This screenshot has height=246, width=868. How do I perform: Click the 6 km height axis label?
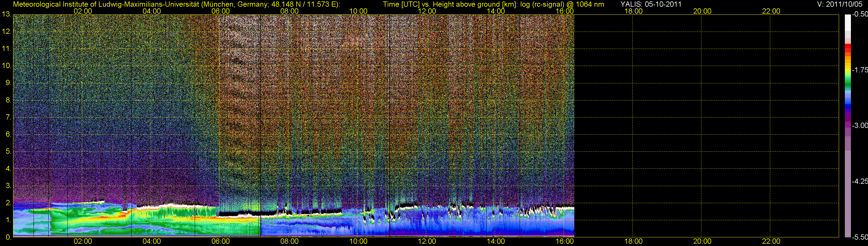point(8,134)
